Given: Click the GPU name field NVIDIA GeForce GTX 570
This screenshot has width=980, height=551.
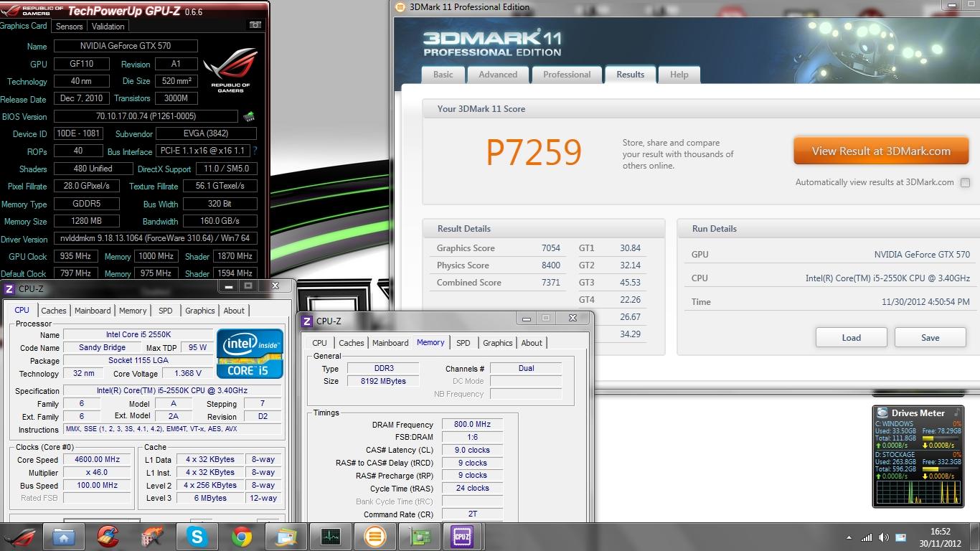Looking at the screenshot, I should pyautogui.click(x=126, y=46).
